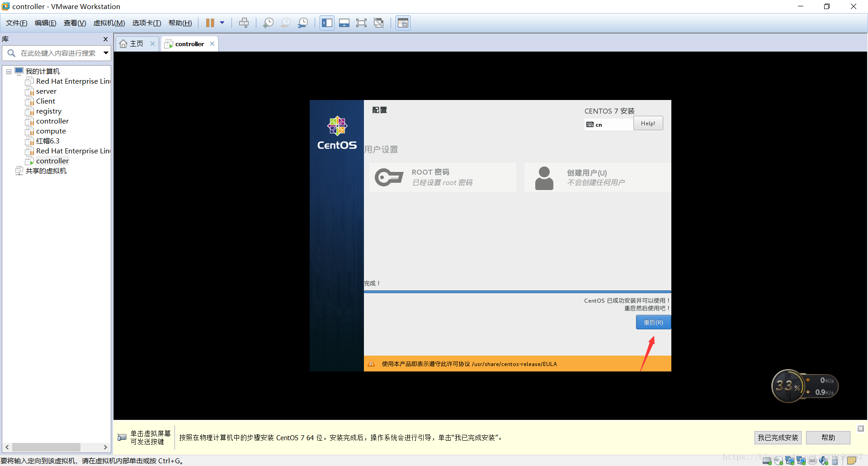Open the 帮助(H) menu
The image size is (868, 466).
[x=180, y=23]
